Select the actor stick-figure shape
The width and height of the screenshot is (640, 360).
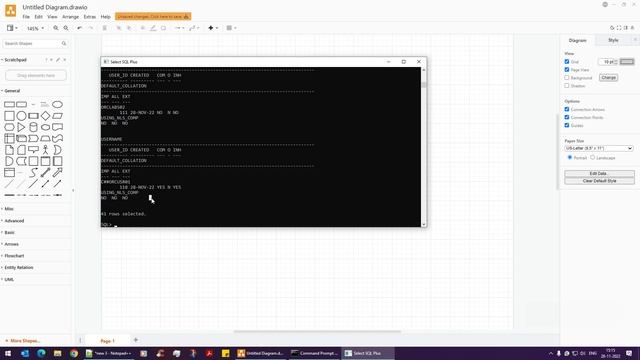(45, 150)
